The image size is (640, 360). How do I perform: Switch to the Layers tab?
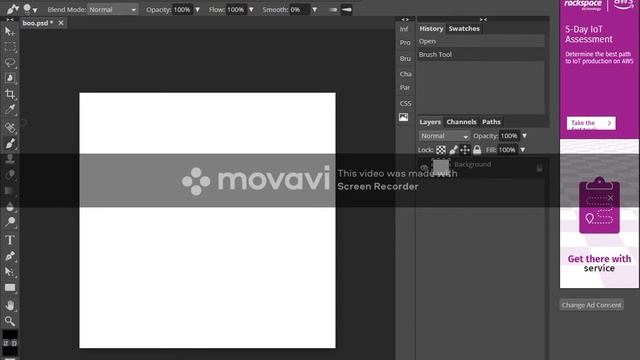pyautogui.click(x=430, y=122)
